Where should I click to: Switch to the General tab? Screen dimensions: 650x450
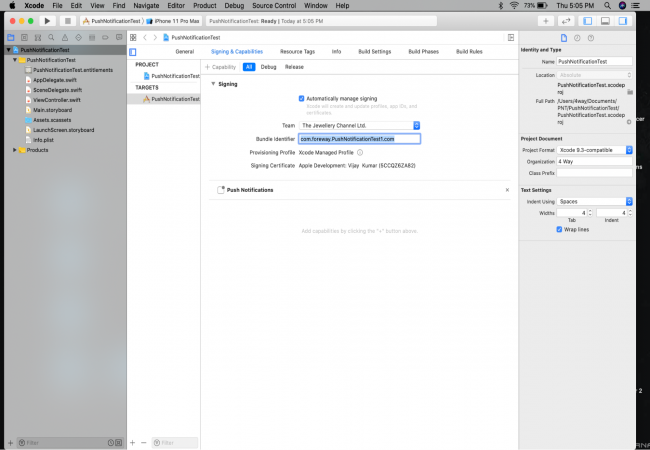tap(184, 51)
